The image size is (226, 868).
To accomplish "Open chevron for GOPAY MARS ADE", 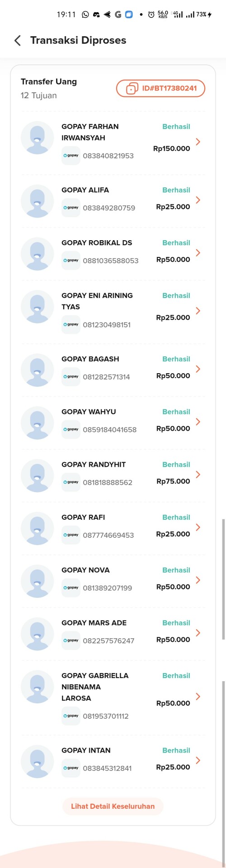I will click(x=198, y=633).
